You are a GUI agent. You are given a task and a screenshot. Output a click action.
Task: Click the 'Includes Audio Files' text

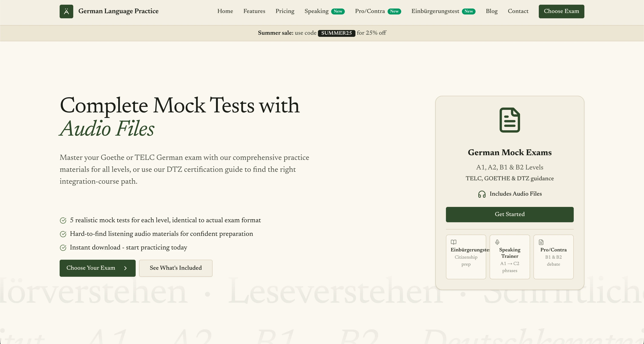(x=516, y=194)
